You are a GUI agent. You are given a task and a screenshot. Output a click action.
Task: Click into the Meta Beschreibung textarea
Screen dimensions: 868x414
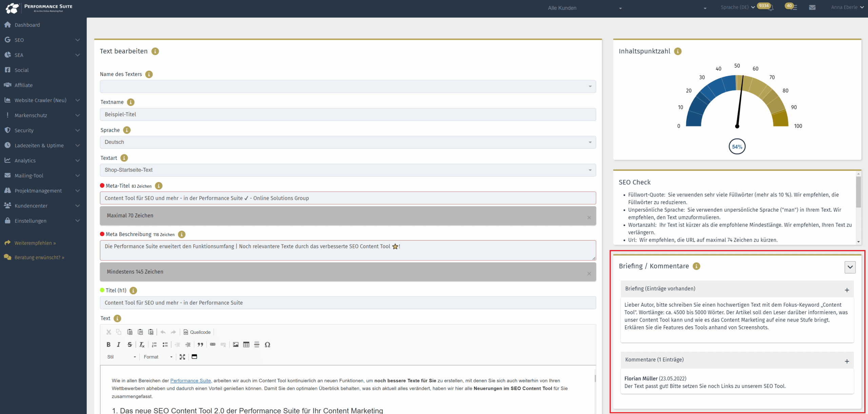click(348, 250)
